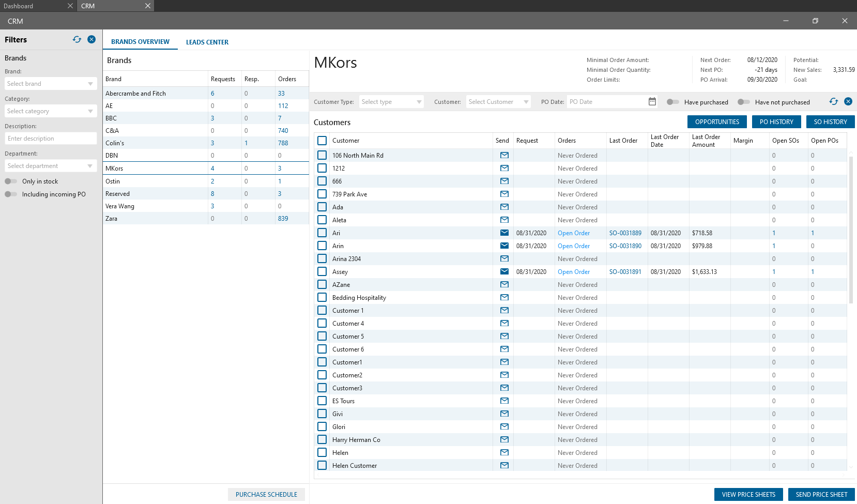Open the Select Customer dropdown

pos(499,102)
